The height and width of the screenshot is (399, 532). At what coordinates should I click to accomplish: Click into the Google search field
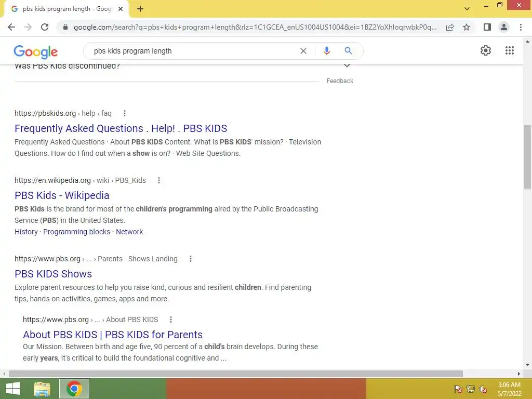[x=193, y=51]
